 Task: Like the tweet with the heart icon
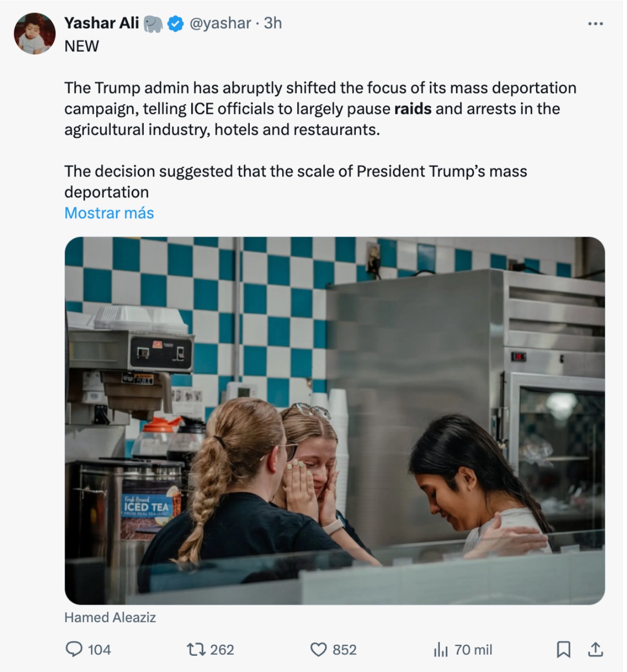pyautogui.click(x=319, y=649)
